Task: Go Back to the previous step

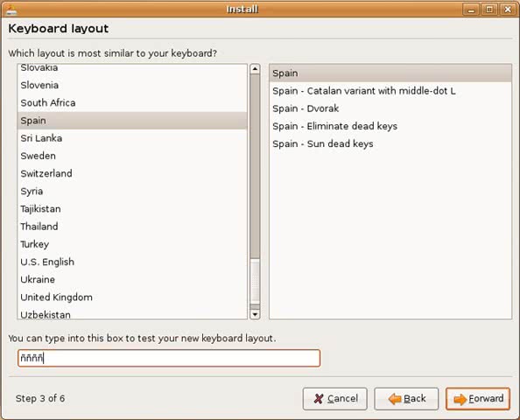Action: [x=406, y=399]
